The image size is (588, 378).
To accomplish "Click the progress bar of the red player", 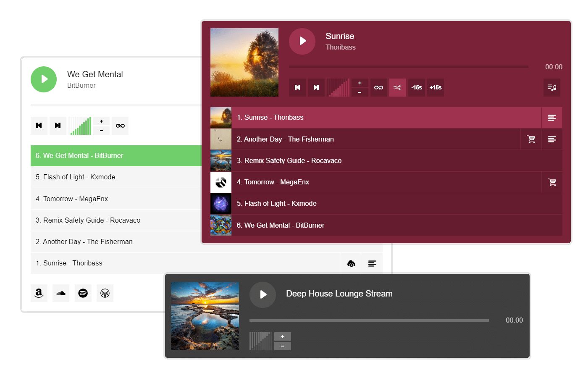I will click(408, 67).
